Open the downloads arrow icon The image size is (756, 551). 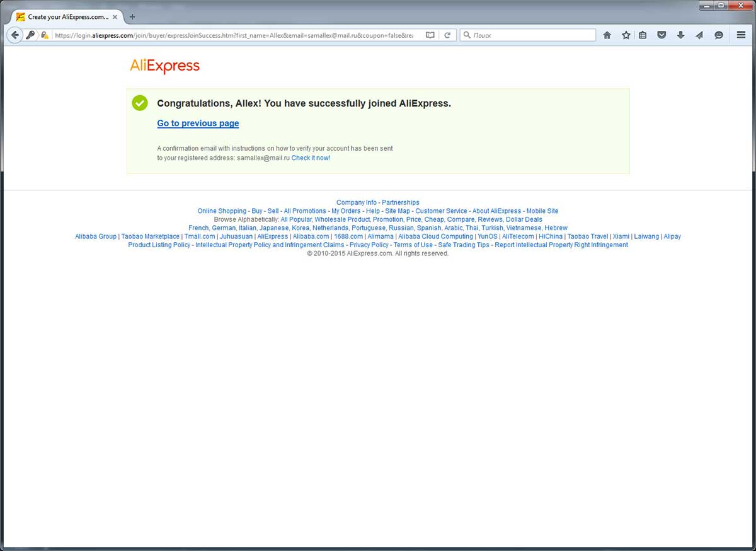pyautogui.click(x=680, y=35)
